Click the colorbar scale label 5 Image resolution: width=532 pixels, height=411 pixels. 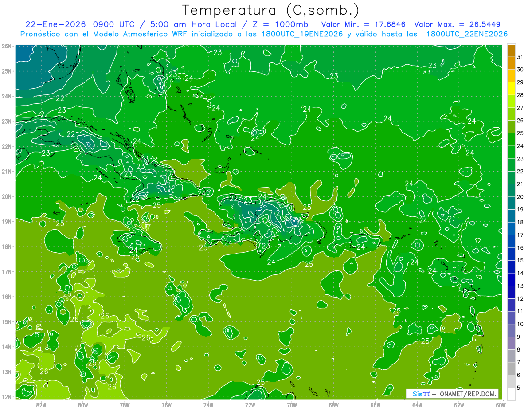[519, 388]
